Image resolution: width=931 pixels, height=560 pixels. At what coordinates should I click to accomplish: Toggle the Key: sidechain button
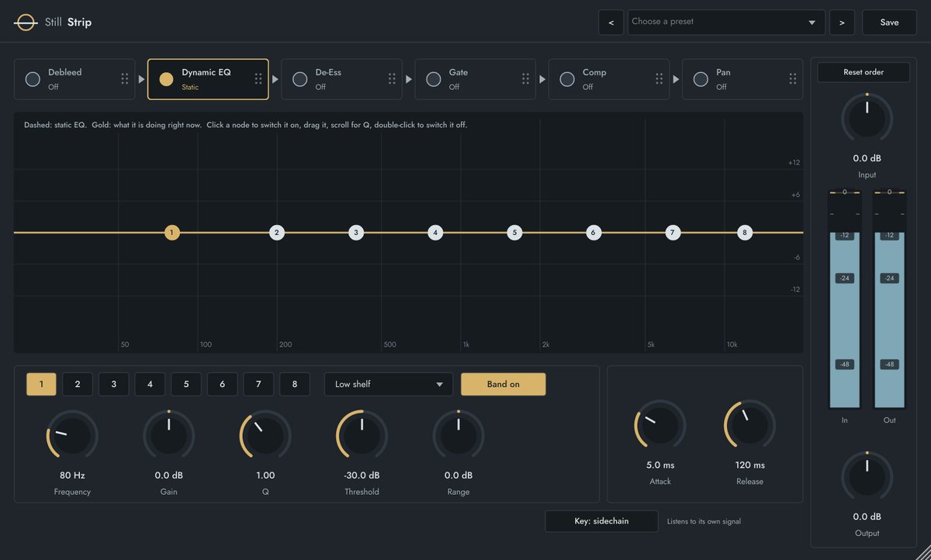tap(601, 521)
